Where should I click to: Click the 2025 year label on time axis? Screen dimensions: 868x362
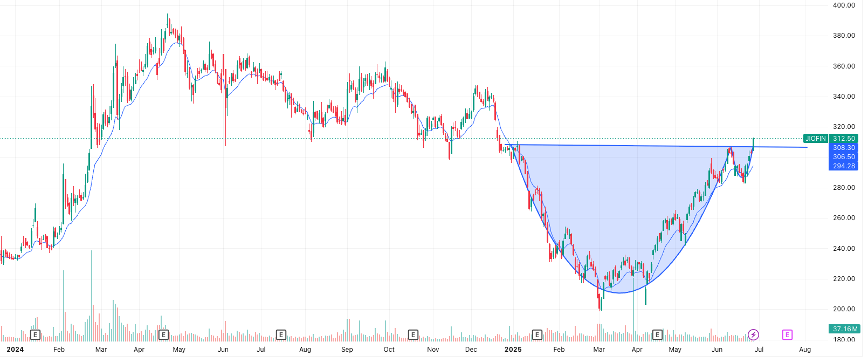click(x=513, y=350)
